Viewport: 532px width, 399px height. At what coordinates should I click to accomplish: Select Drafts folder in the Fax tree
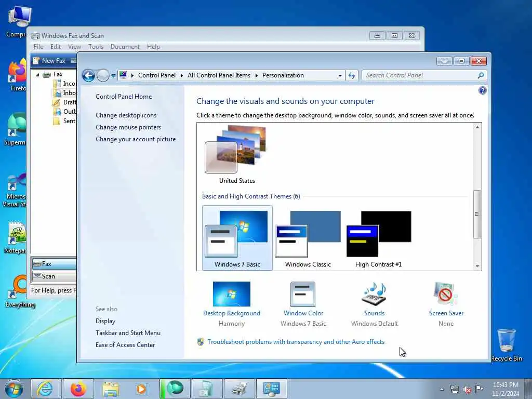coord(65,102)
